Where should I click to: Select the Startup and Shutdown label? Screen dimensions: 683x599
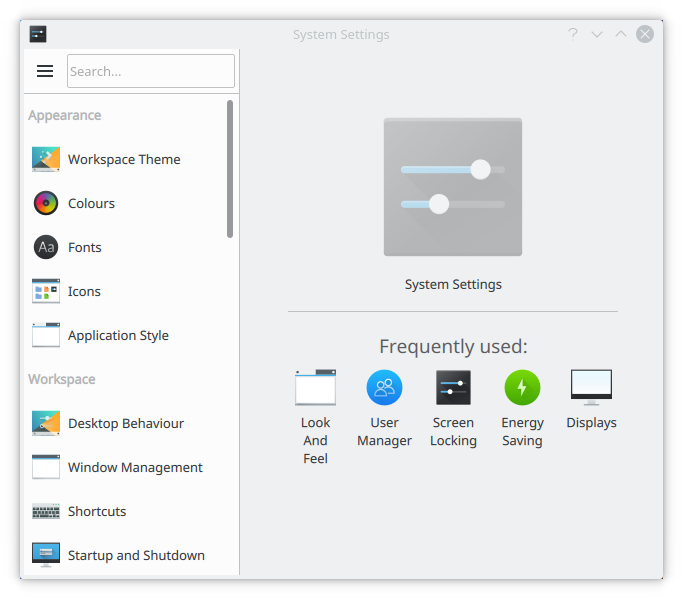point(136,555)
